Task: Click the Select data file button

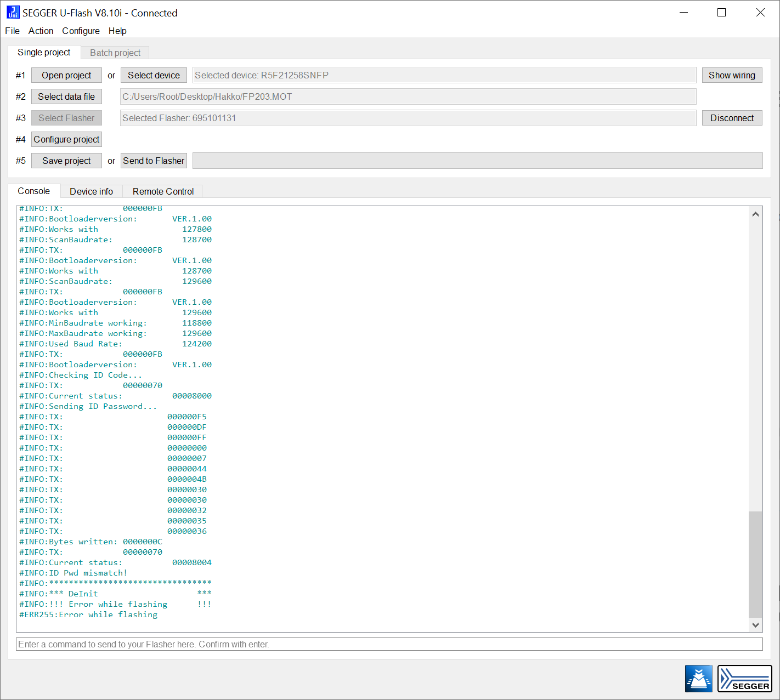Action: click(x=66, y=96)
